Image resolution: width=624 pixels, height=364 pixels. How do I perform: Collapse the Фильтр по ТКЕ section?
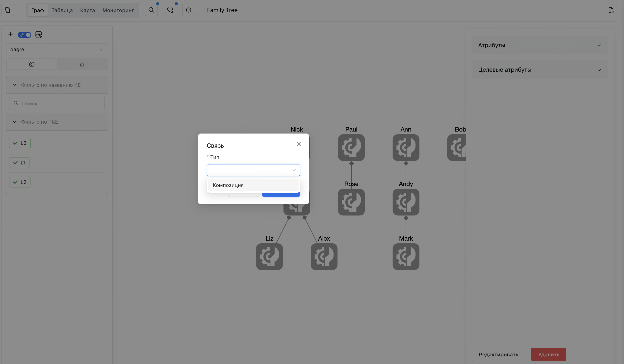[57, 122]
